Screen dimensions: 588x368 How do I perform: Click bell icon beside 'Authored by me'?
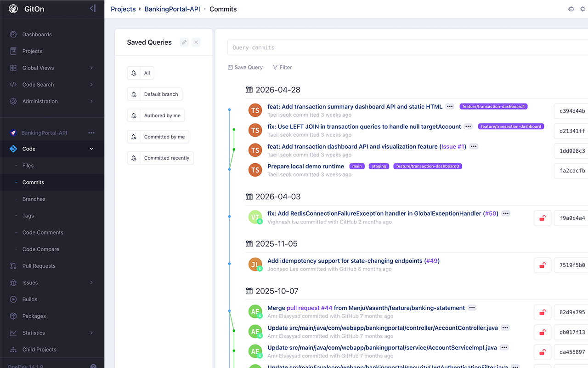pyautogui.click(x=134, y=115)
